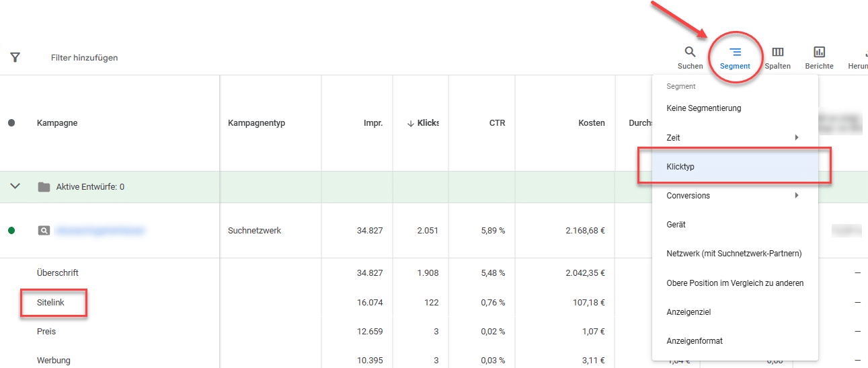The height and width of the screenshot is (368, 868).
Task: Open the Spalten columns tool
Action: coord(778,58)
